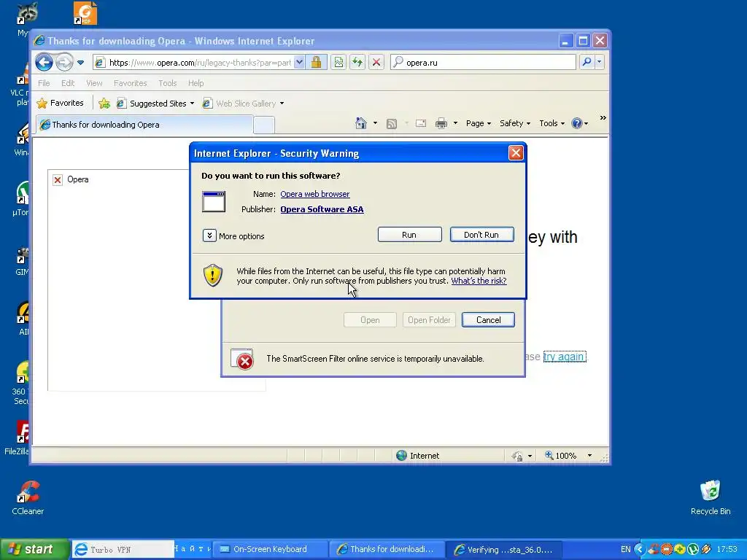The image size is (747, 560).
Task: Click the Home icon in command bar
Action: (361, 123)
